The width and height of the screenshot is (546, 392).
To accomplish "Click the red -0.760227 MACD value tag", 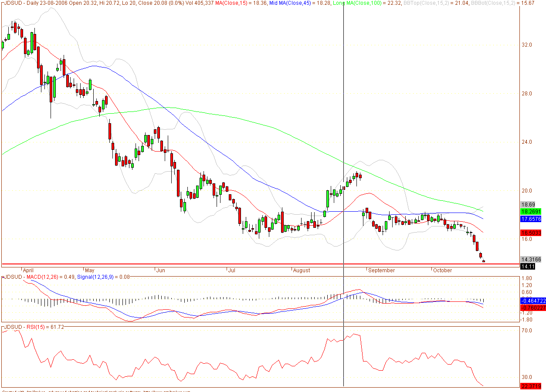I will coord(533,308).
